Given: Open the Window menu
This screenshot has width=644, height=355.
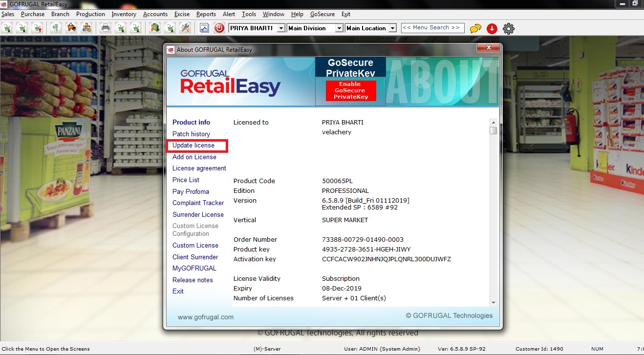Looking at the screenshot, I should coord(274,14).
